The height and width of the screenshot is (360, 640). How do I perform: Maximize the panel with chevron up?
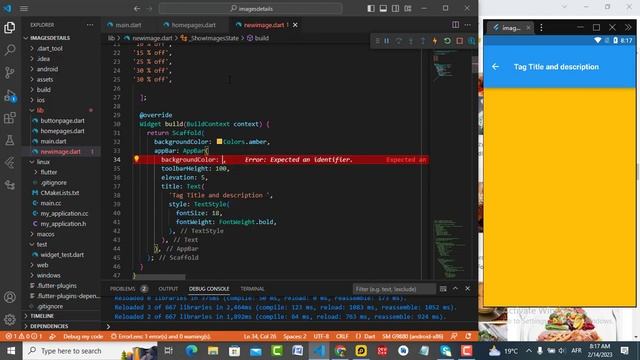click(x=456, y=289)
